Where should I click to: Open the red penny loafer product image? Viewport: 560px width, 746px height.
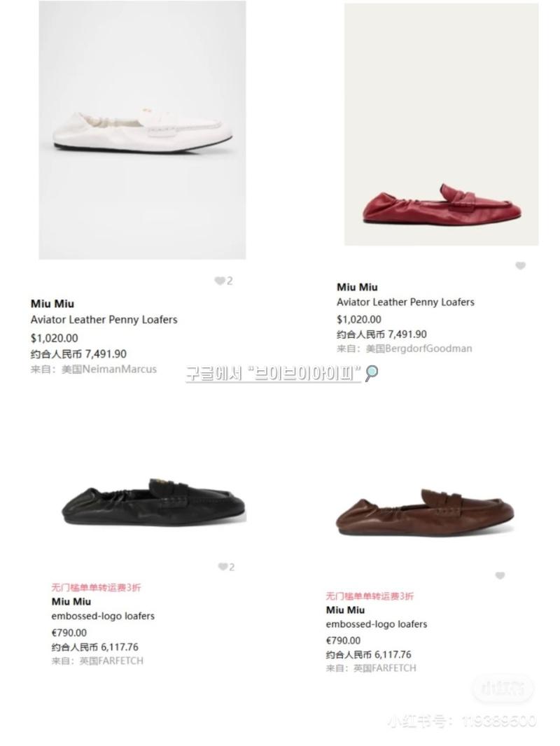(442, 124)
